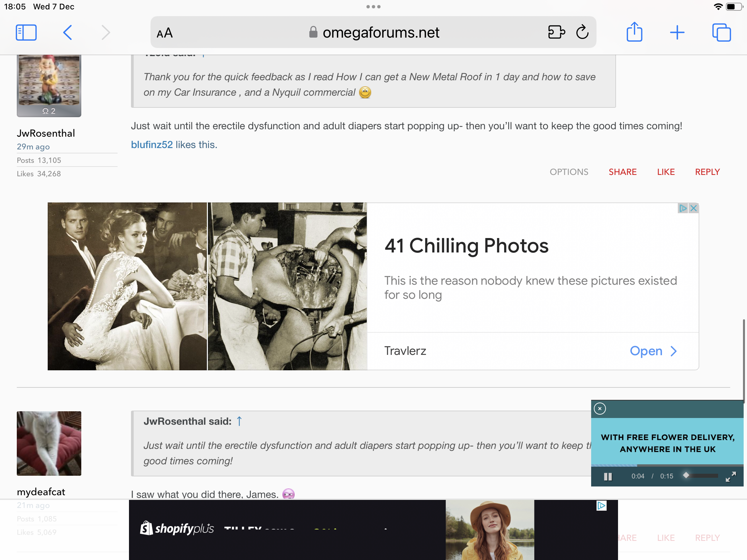Open the post OPTIONS menu

coord(569,172)
